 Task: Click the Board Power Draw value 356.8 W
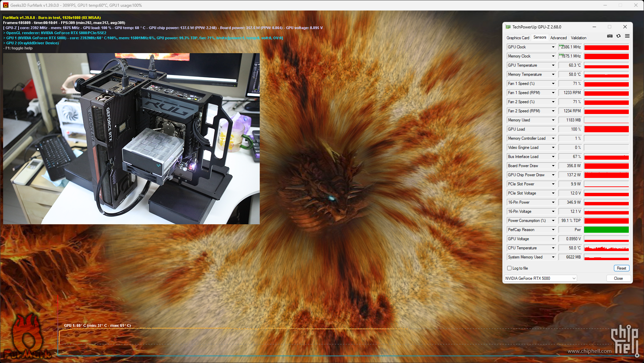click(570, 166)
